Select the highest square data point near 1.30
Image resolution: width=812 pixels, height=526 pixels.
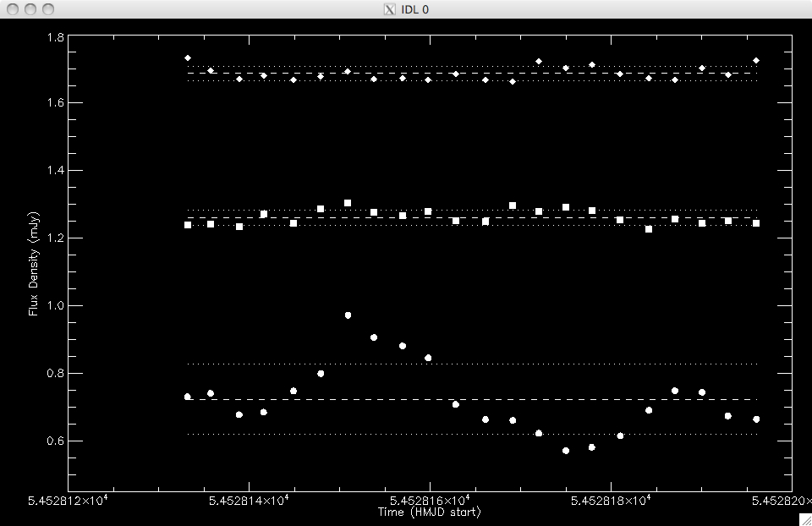348,203
